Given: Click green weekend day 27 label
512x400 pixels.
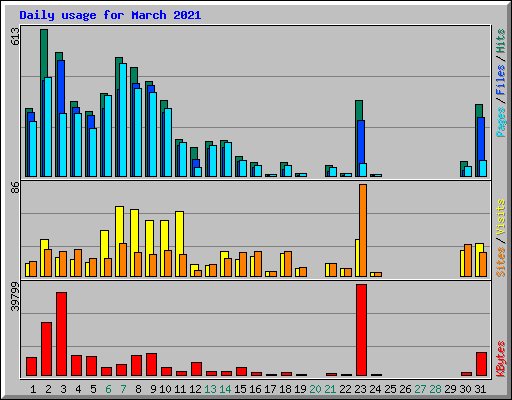Looking at the screenshot, I should 420,389.
